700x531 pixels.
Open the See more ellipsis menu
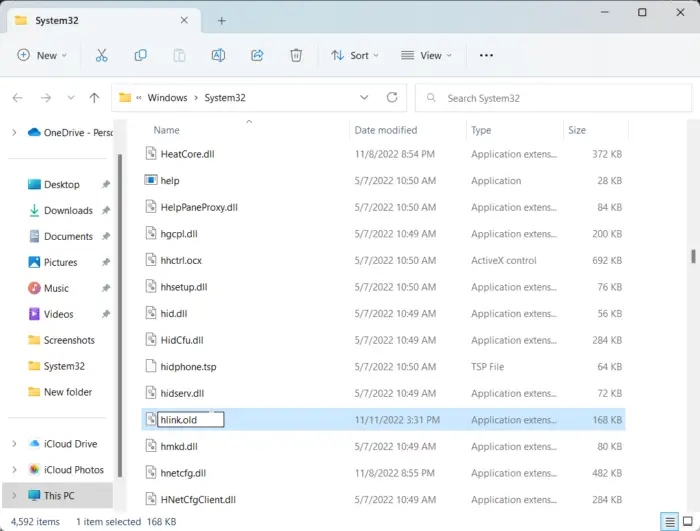(x=486, y=56)
